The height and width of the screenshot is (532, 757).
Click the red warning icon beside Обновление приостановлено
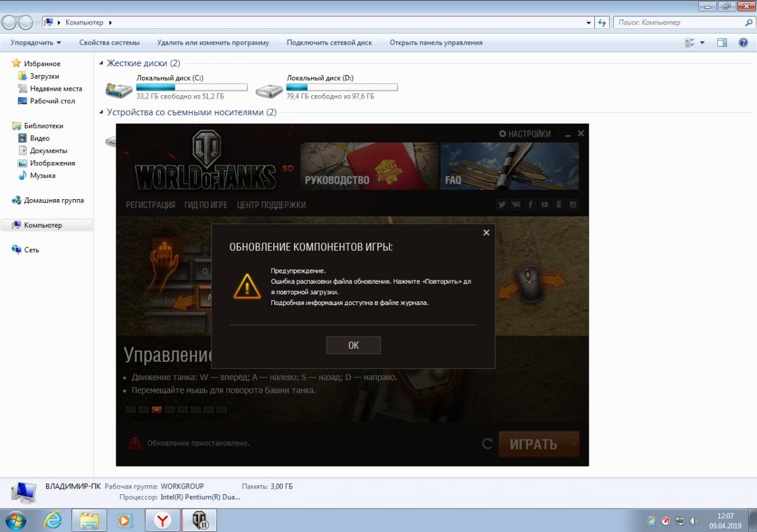click(134, 443)
